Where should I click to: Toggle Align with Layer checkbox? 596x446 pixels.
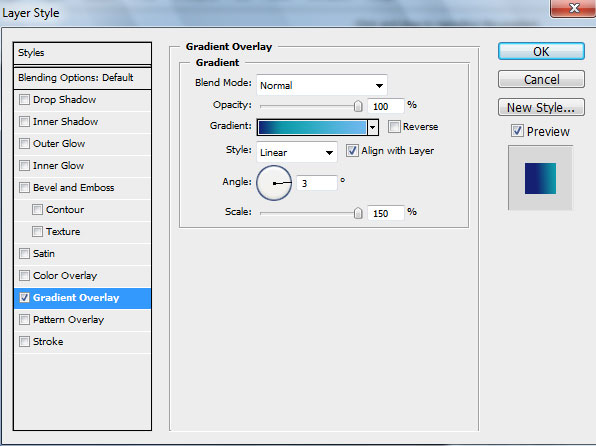[352, 151]
